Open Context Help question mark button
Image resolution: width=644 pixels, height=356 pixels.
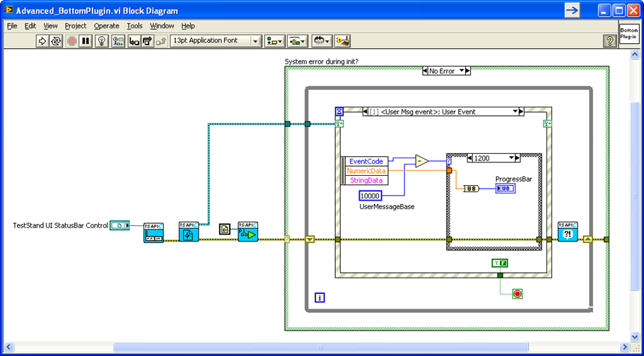click(610, 41)
